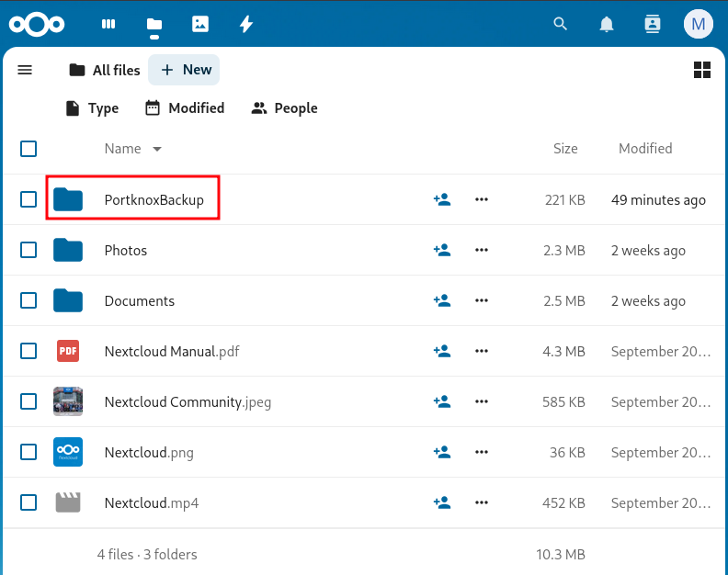
Task: Open the user avatar menu
Action: click(x=699, y=25)
